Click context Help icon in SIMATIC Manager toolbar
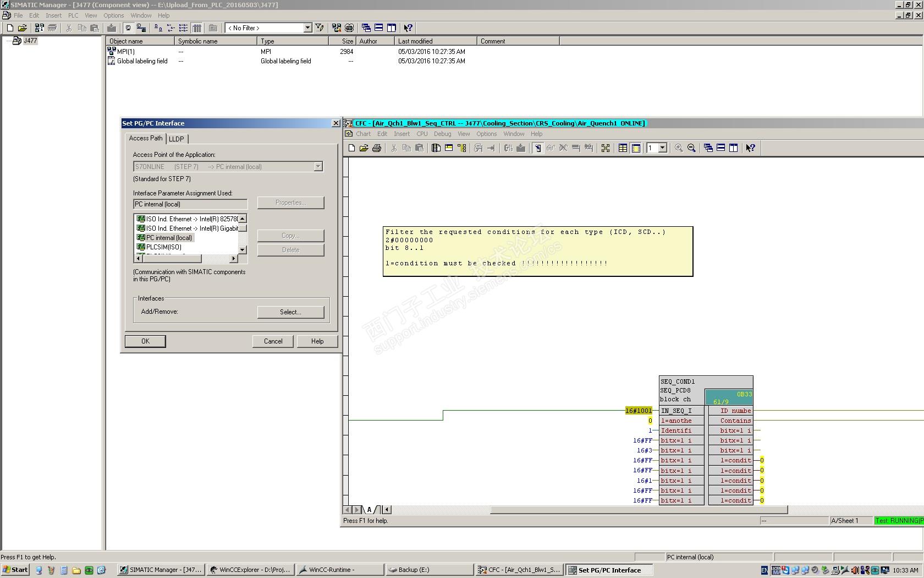This screenshot has width=924, height=578. click(408, 28)
